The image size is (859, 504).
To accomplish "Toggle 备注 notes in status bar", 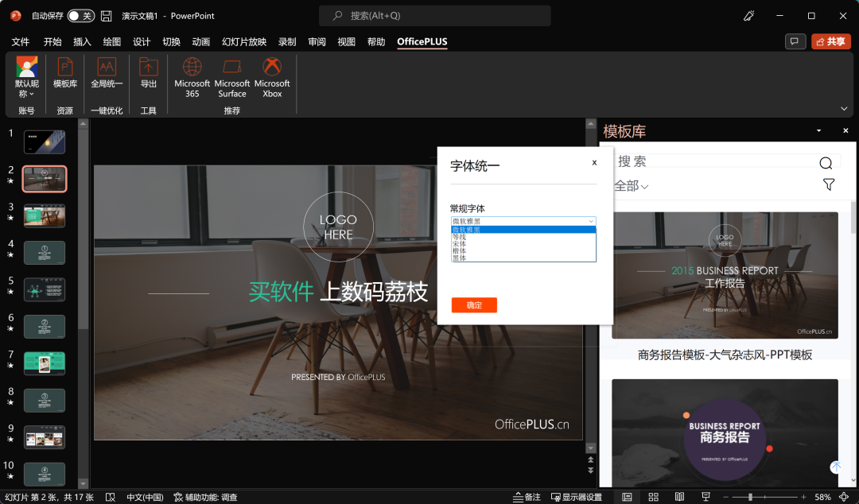I will click(x=527, y=497).
